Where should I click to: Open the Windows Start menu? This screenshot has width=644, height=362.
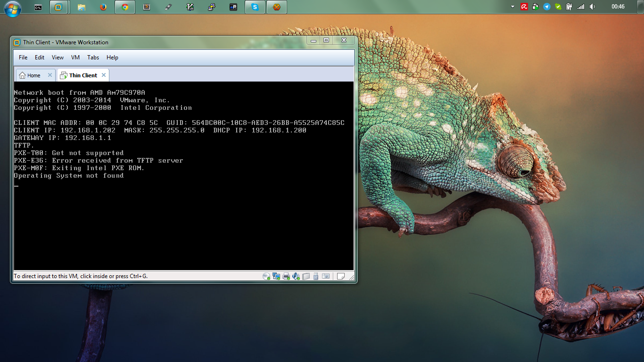pyautogui.click(x=12, y=8)
